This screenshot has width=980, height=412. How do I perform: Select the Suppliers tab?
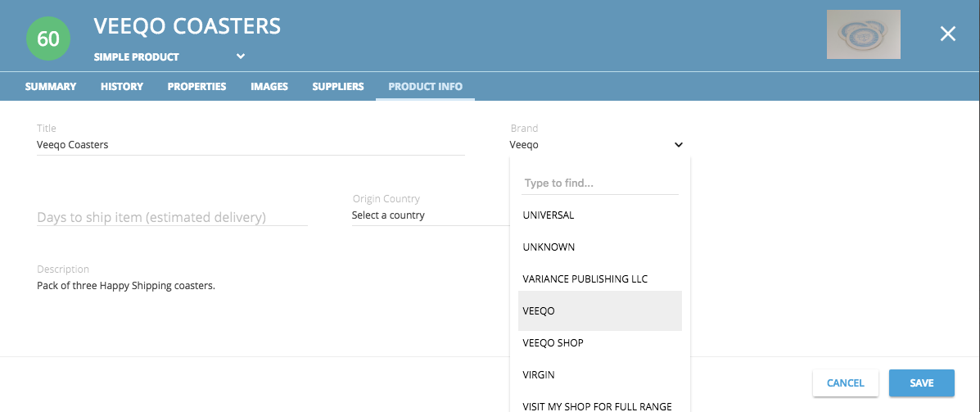pyautogui.click(x=338, y=86)
